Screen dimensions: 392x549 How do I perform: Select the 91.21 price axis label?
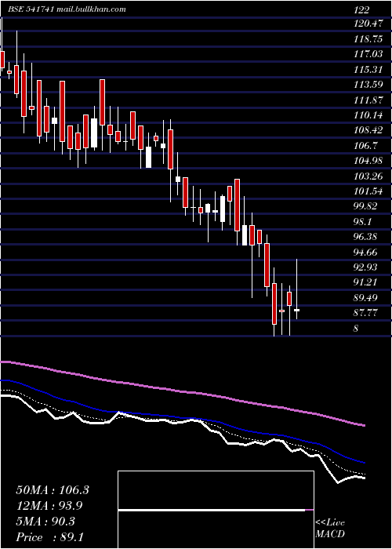pyautogui.click(x=365, y=282)
